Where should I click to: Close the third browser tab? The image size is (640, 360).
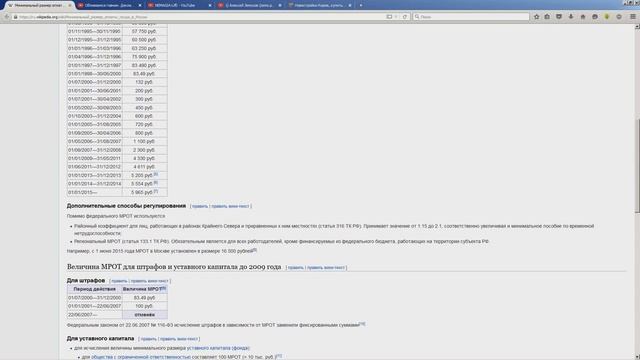(210, 5)
